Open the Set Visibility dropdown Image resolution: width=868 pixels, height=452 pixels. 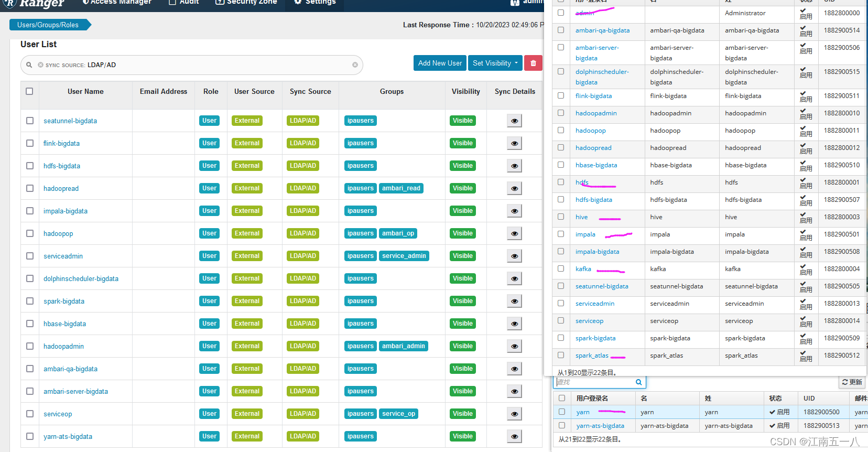pos(495,63)
